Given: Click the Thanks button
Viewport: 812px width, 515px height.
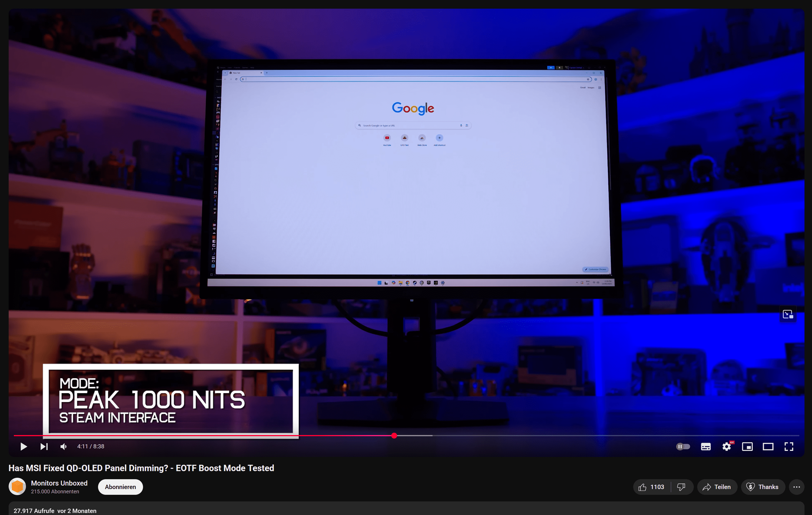Looking at the screenshot, I should 763,487.
